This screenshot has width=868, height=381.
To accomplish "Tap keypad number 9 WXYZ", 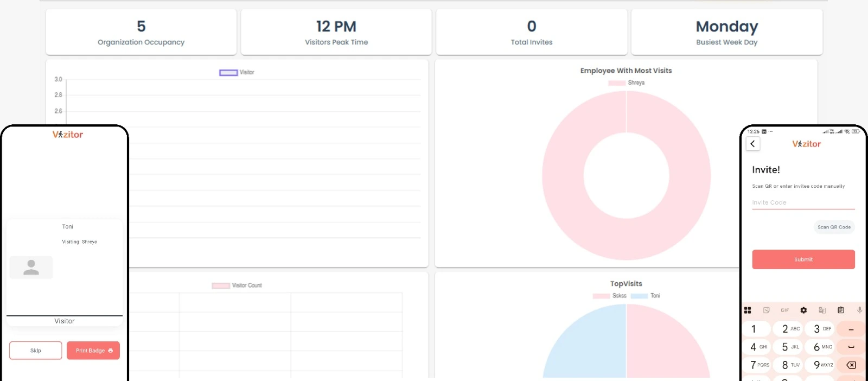I will point(820,365).
